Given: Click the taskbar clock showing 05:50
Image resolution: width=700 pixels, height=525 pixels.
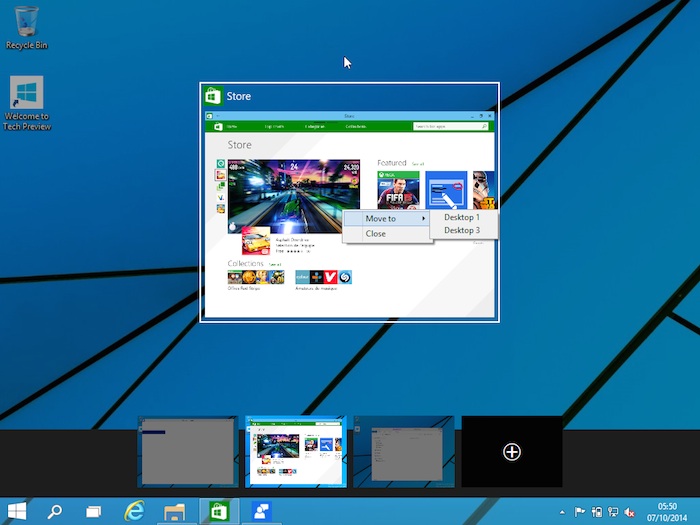Looking at the screenshot, I should point(667,511).
